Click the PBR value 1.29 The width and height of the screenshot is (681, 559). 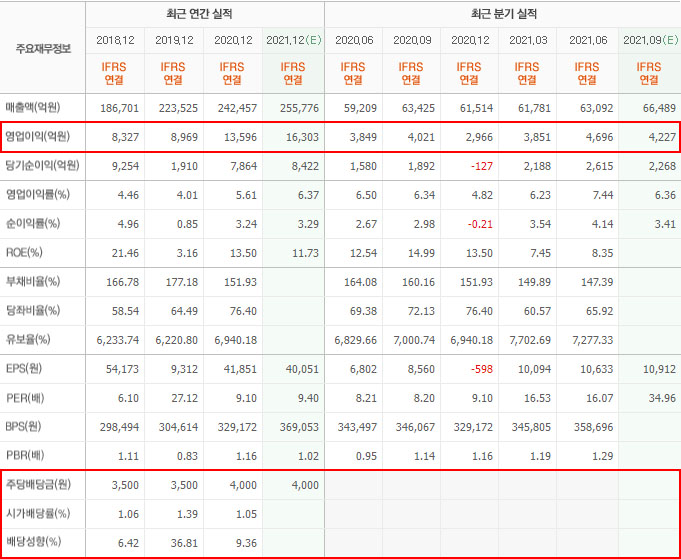point(602,456)
